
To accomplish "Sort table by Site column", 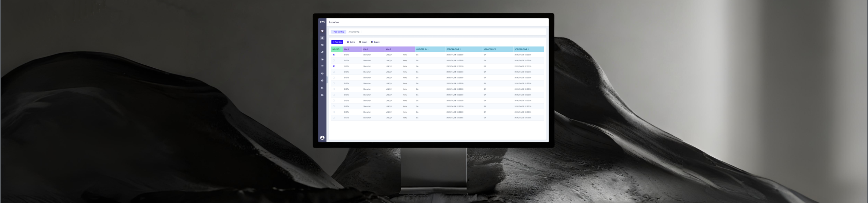I will click(x=347, y=49).
